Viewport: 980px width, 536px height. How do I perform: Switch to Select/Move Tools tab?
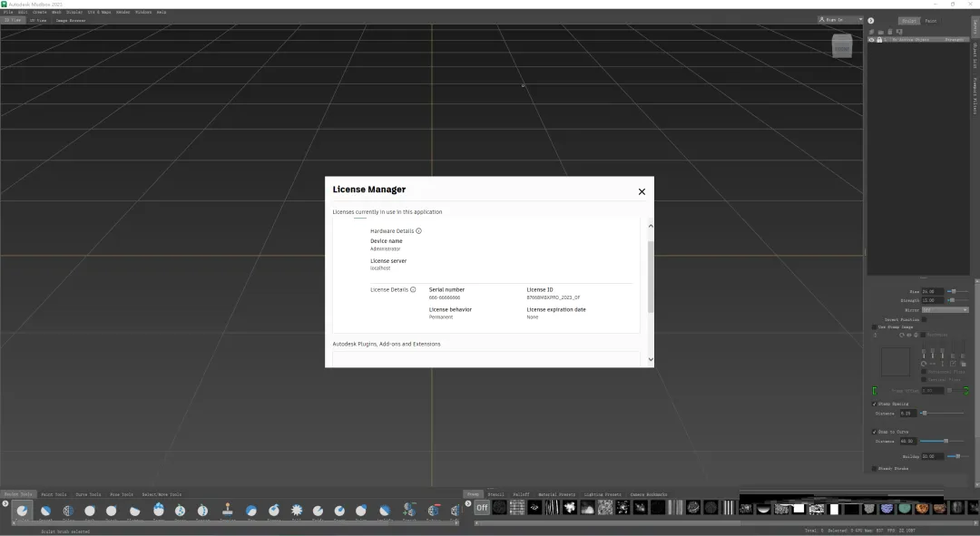point(162,494)
